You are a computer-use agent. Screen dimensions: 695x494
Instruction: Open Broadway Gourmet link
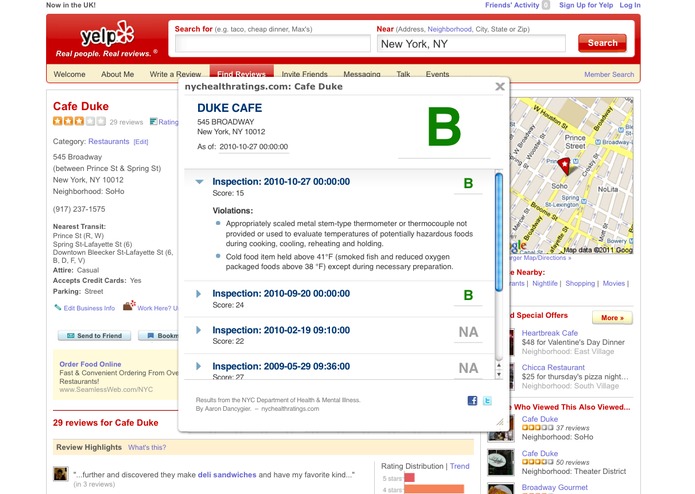pos(554,487)
